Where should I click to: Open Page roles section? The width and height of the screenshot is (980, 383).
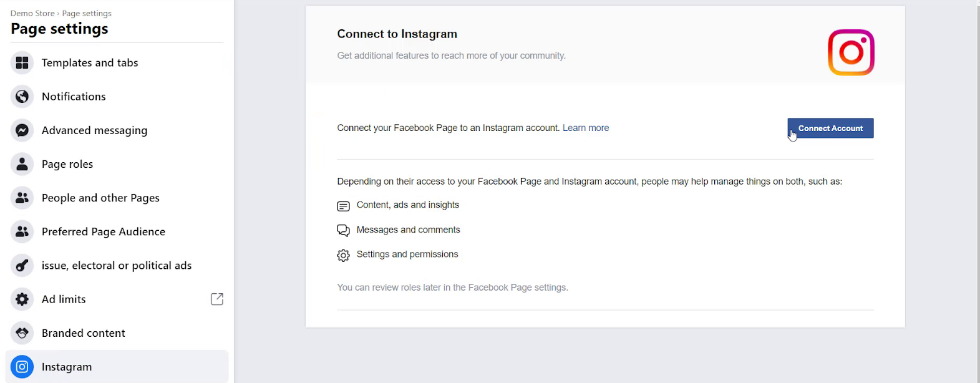tap(117, 164)
